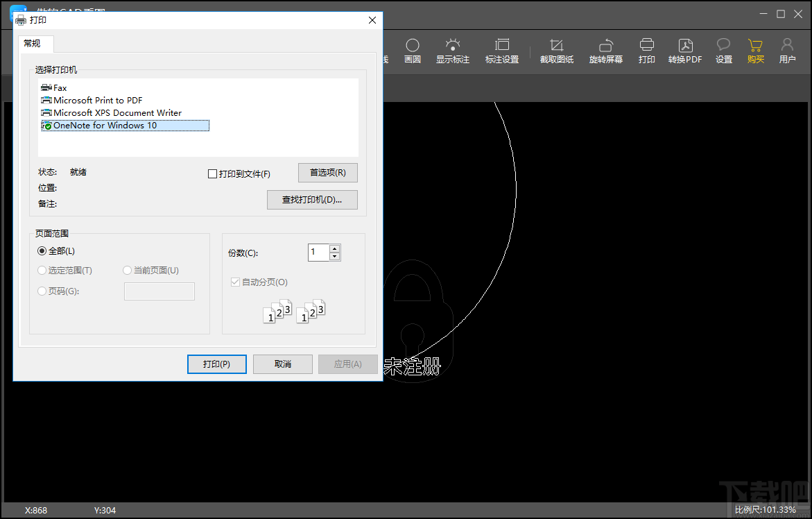Open Annotation Settings (标注设置)

pyautogui.click(x=502, y=51)
